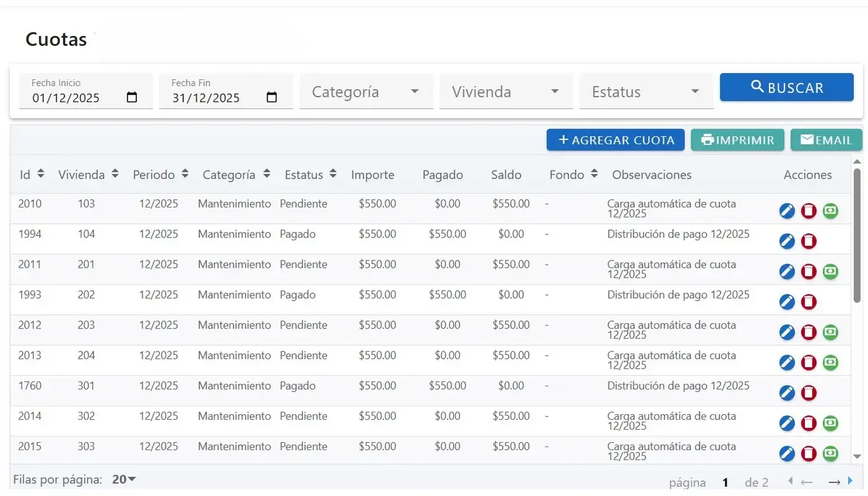Click the envelope icon on the EMAIL button
This screenshot has height=496, width=868.
click(807, 139)
